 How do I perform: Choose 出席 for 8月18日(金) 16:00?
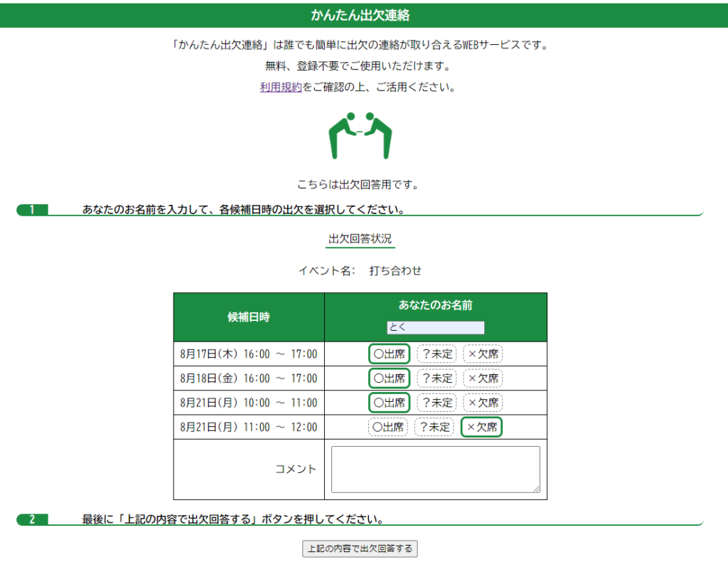tap(389, 378)
